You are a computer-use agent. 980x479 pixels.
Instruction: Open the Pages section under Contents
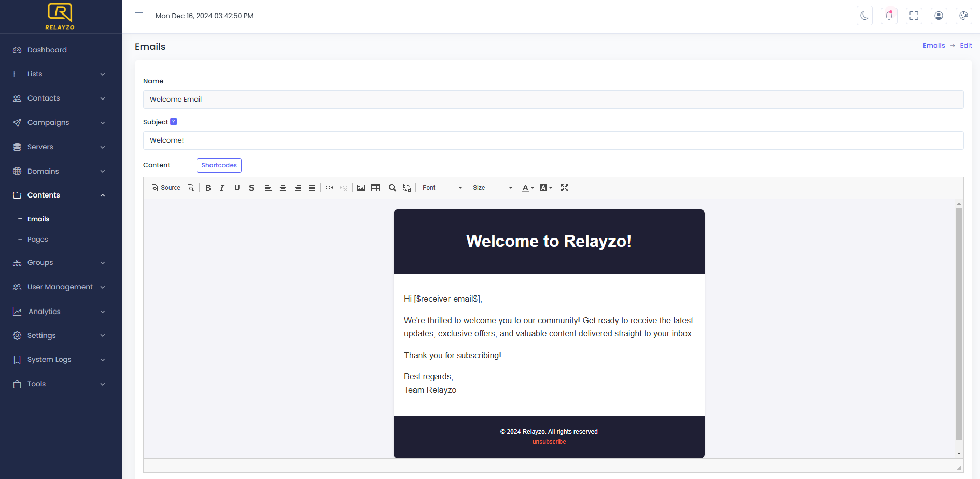pyautogui.click(x=37, y=239)
